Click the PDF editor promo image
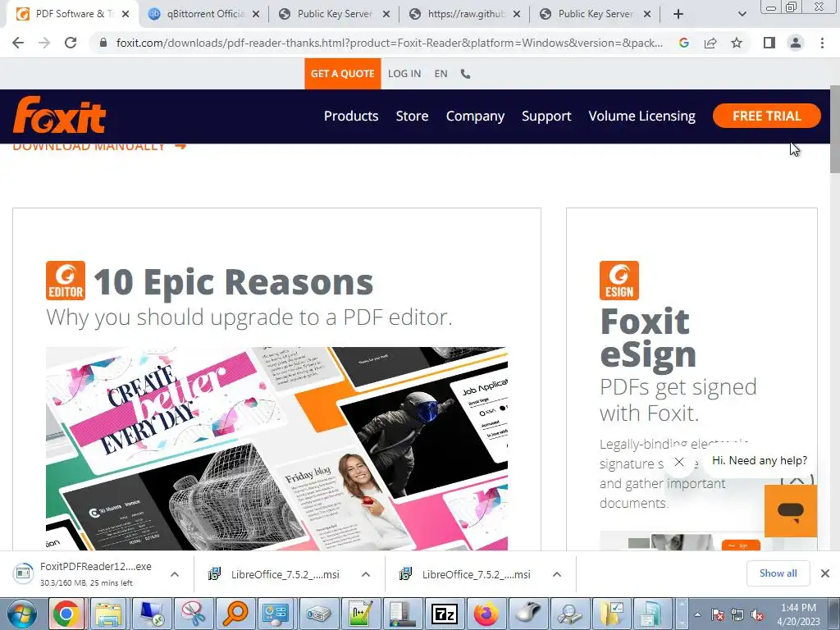Screen dimensions: 840x630 [x=276, y=449]
